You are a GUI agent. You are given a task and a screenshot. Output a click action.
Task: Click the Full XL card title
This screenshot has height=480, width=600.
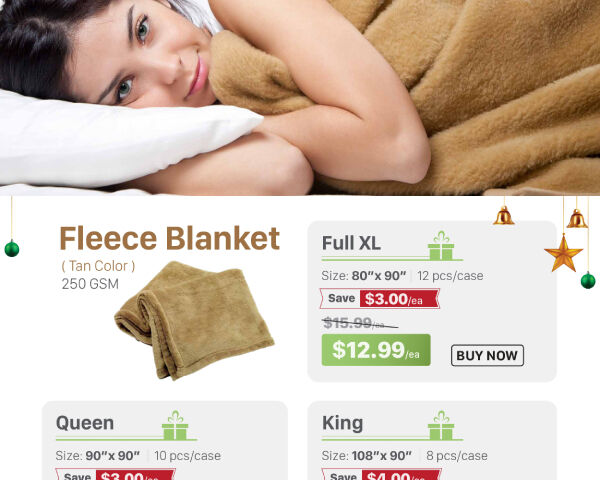351,243
